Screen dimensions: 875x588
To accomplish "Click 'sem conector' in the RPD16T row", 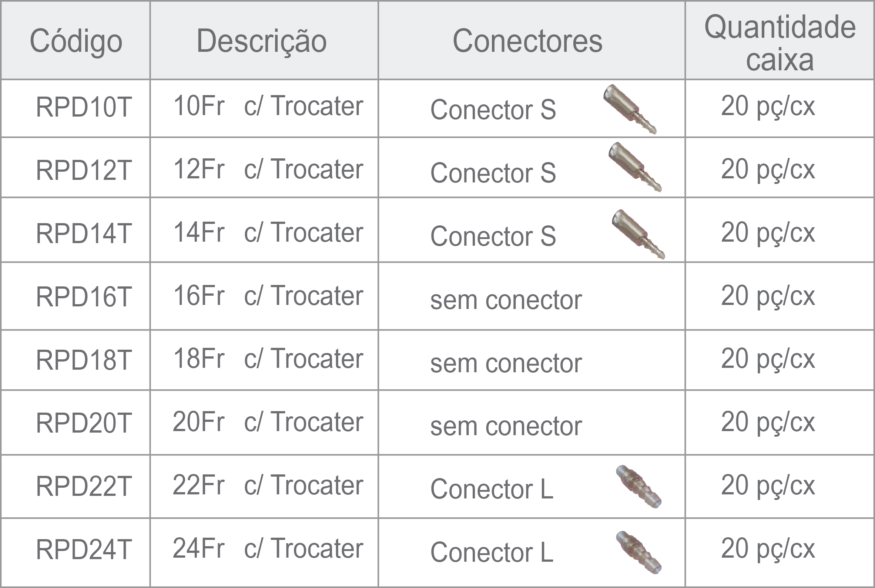I will (x=506, y=300).
